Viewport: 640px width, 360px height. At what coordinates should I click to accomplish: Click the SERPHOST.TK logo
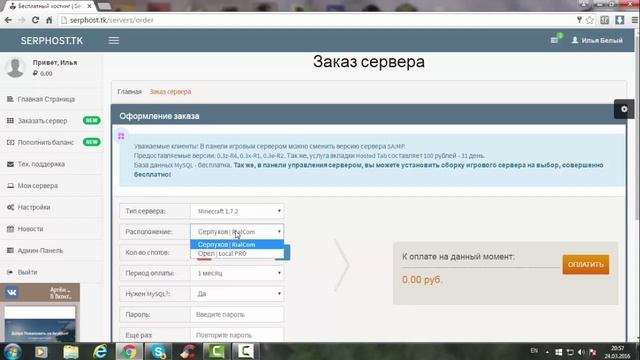[52, 41]
